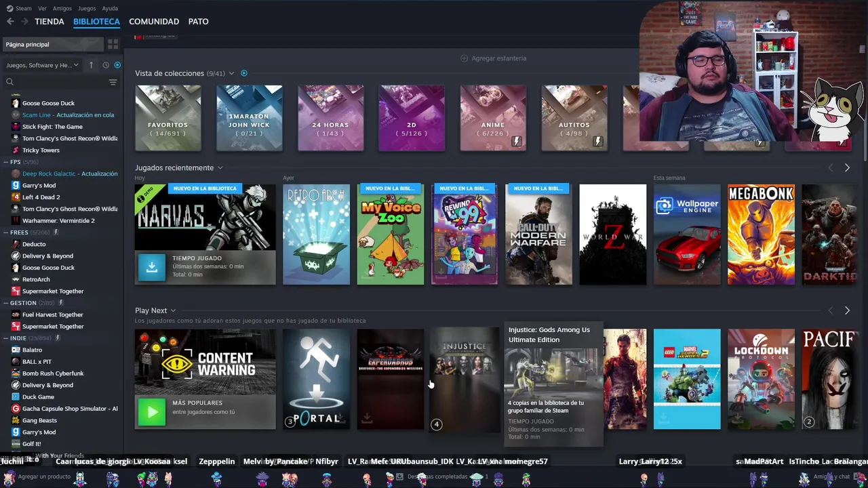Toggle recent activity clock sorting
This screenshot has width=868, height=488.
pyautogui.click(x=106, y=65)
